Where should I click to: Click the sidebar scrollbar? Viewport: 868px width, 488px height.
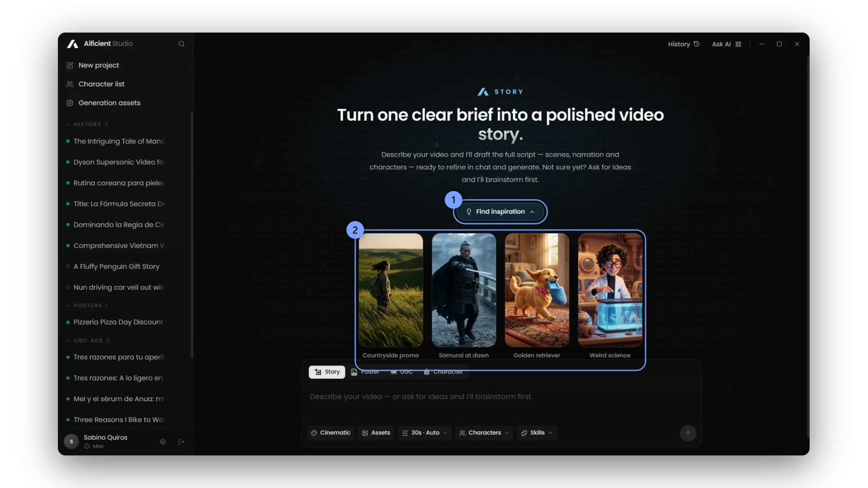[192, 235]
